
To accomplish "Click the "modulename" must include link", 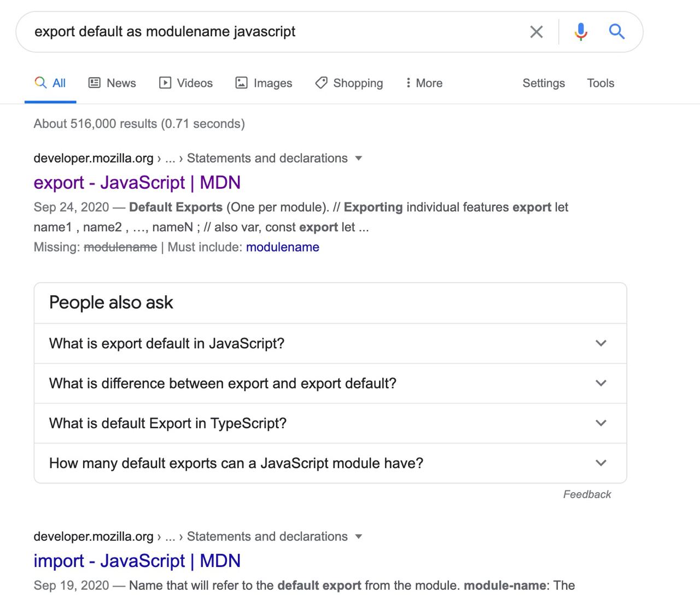I will click(282, 247).
